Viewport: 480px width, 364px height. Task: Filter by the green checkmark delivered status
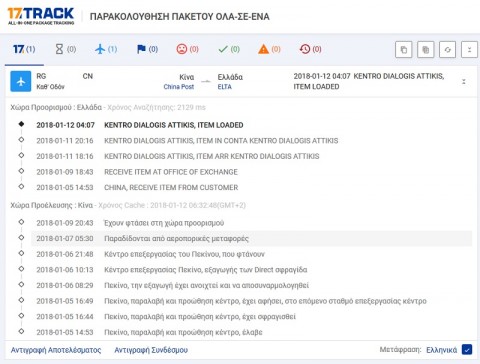coord(229,49)
